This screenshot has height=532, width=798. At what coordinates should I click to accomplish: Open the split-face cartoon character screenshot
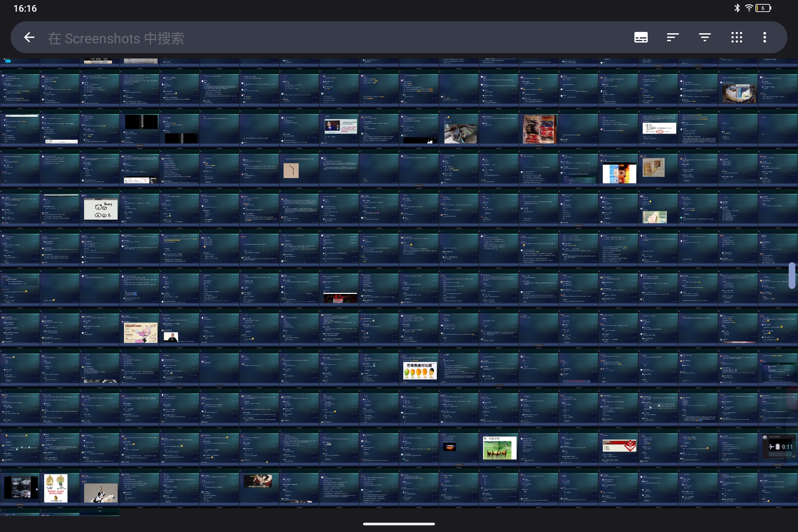click(x=618, y=169)
